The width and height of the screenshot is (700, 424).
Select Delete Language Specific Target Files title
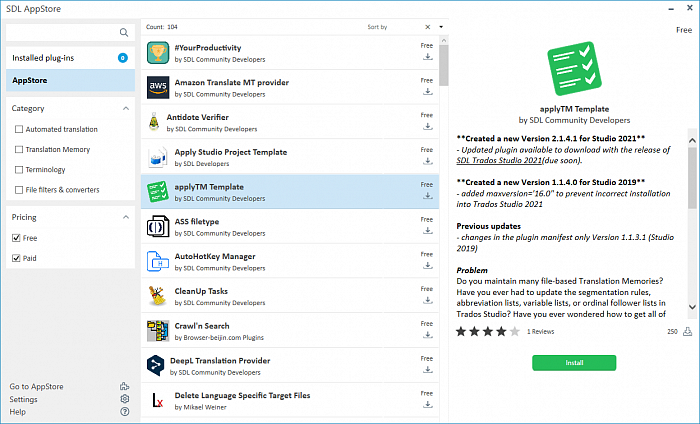click(242, 395)
